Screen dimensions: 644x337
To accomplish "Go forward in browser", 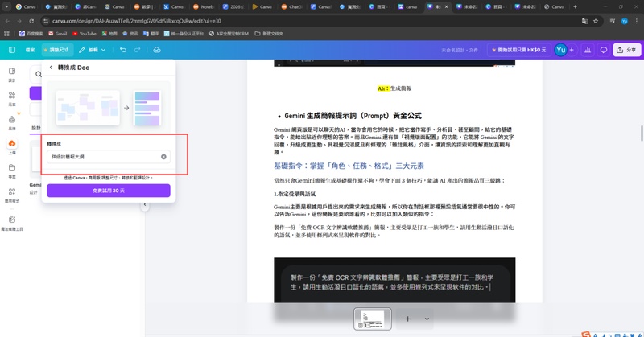I will point(19,21).
